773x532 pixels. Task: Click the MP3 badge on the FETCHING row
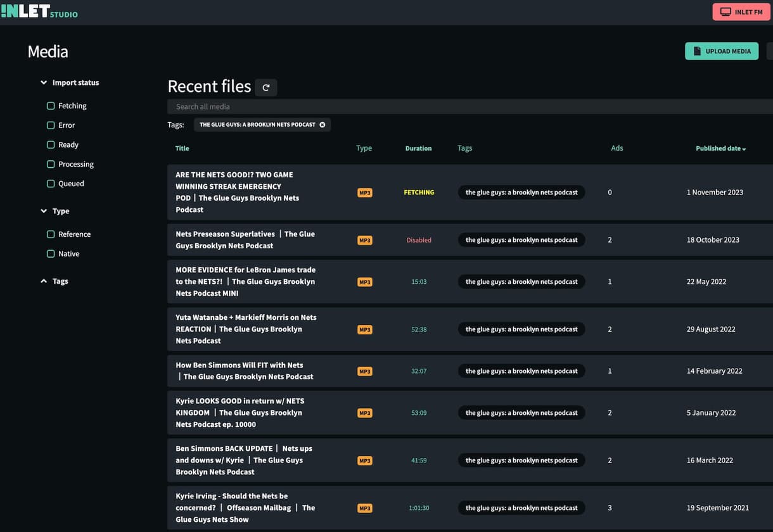(x=364, y=193)
